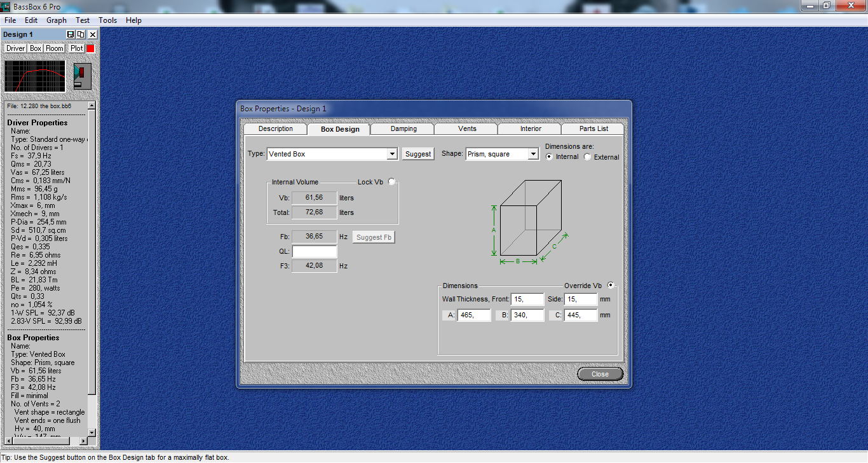This screenshot has width=868, height=463.
Task: Open the Edit menu
Action: pyautogui.click(x=31, y=20)
